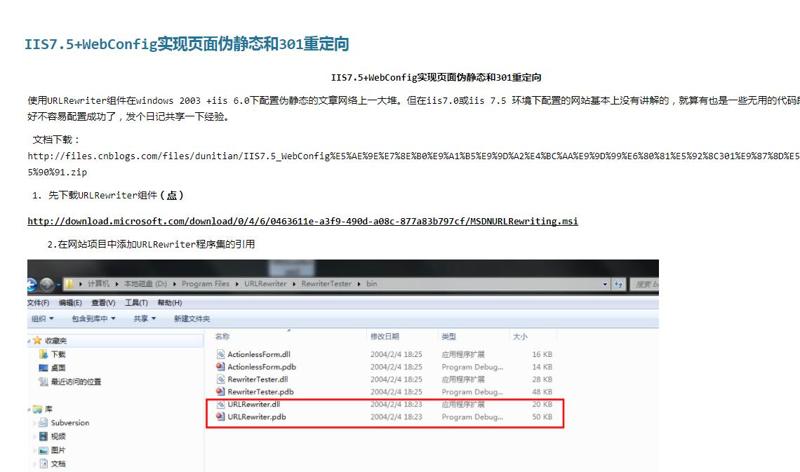This screenshot has width=800, height=472.
Task: Open the 编辑(E) menu
Action: [x=70, y=303]
